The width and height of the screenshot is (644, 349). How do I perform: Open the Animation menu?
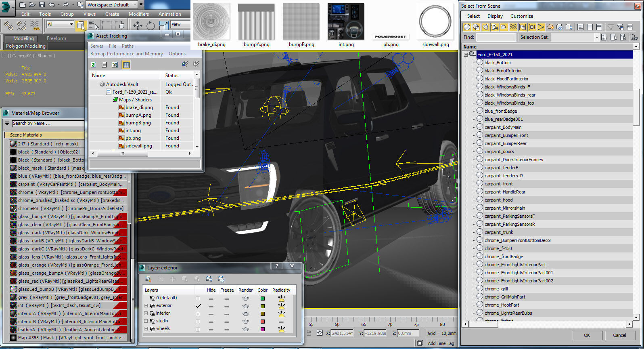(170, 14)
